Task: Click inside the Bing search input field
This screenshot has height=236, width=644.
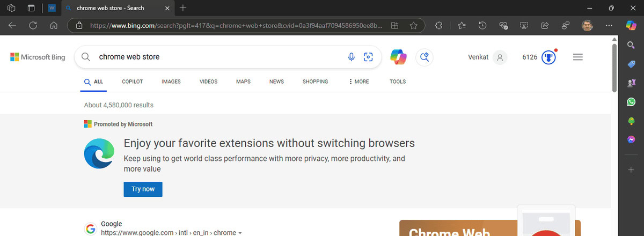Action: pyautogui.click(x=215, y=57)
